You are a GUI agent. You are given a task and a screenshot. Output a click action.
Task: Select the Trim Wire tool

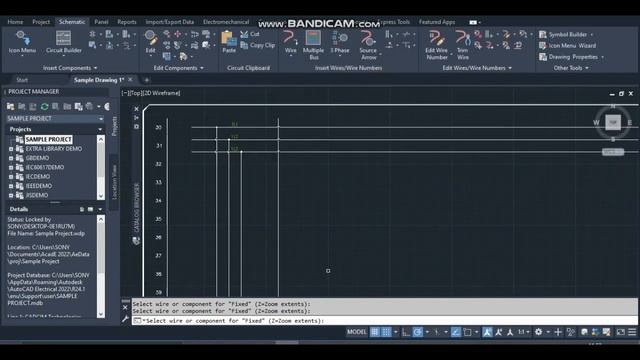tap(462, 45)
